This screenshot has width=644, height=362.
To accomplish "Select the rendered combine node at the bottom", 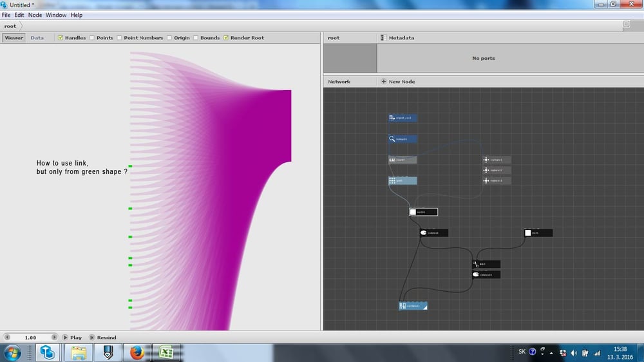I will coord(413,306).
